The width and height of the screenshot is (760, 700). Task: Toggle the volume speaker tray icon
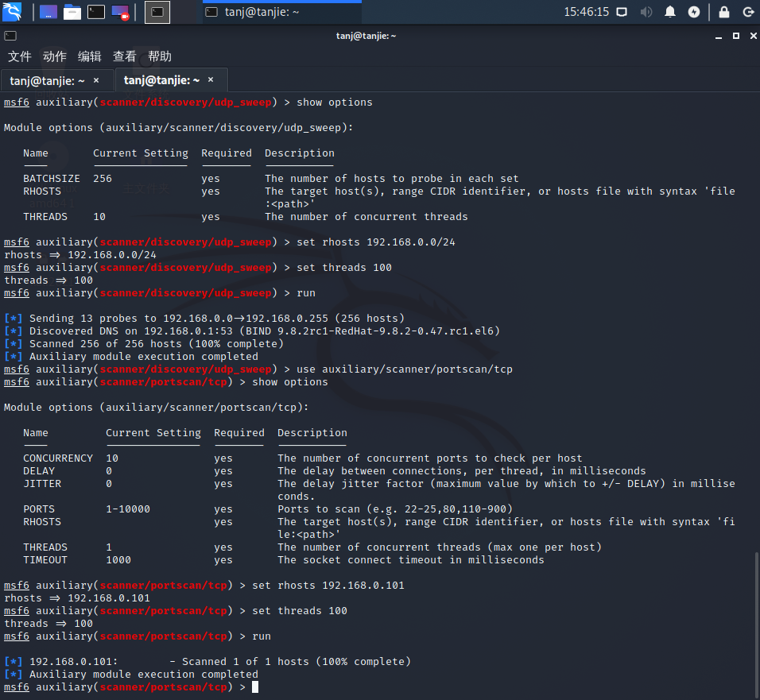(x=646, y=12)
